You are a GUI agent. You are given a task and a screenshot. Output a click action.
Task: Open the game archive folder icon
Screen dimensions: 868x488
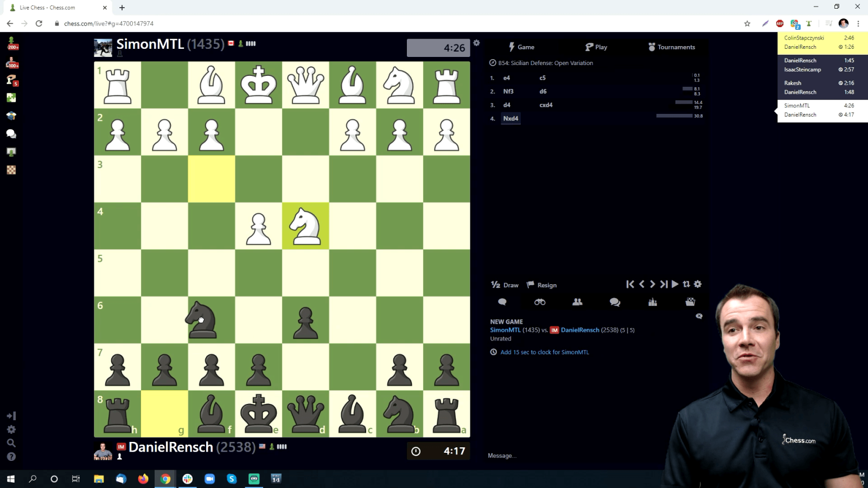click(690, 302)
